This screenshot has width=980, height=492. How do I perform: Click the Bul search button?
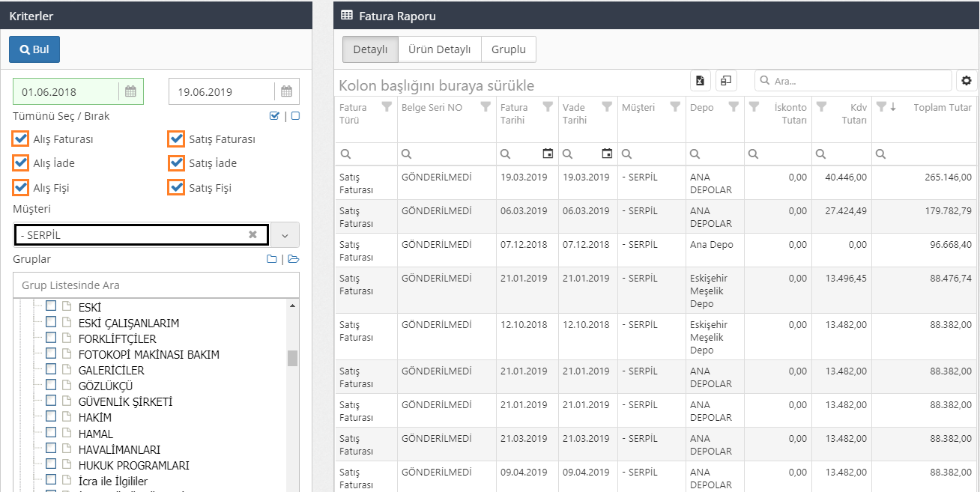(x=34, y=49)
